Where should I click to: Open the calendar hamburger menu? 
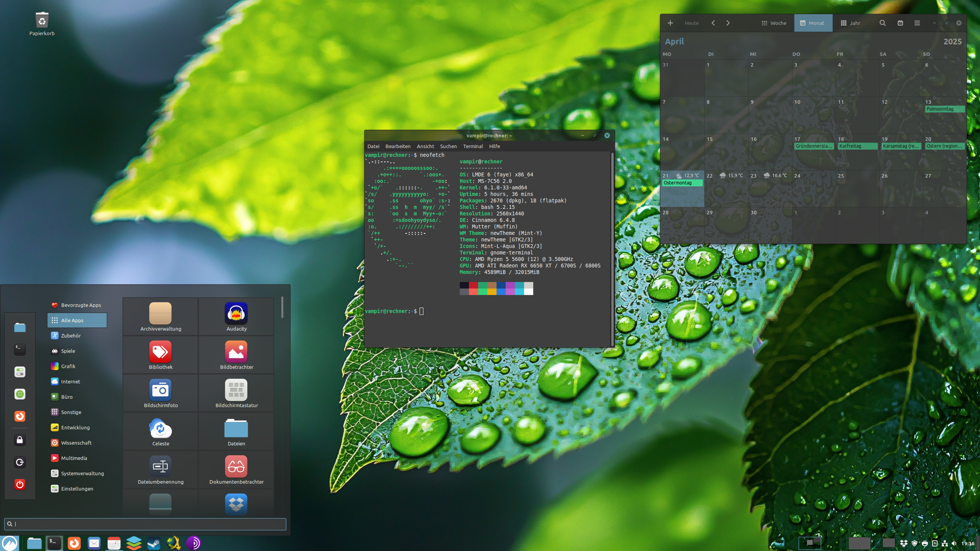coord(917,23)
